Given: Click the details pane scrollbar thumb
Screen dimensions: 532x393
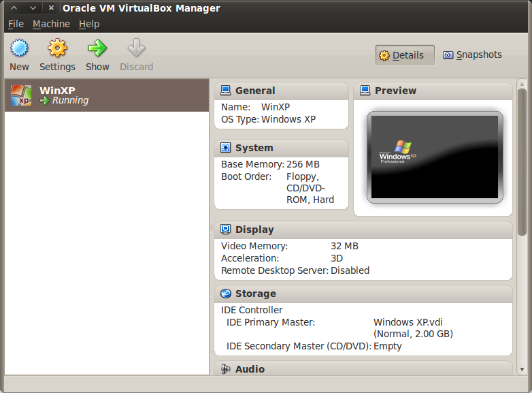Looking at the screenshot, I should click(522, 161).
